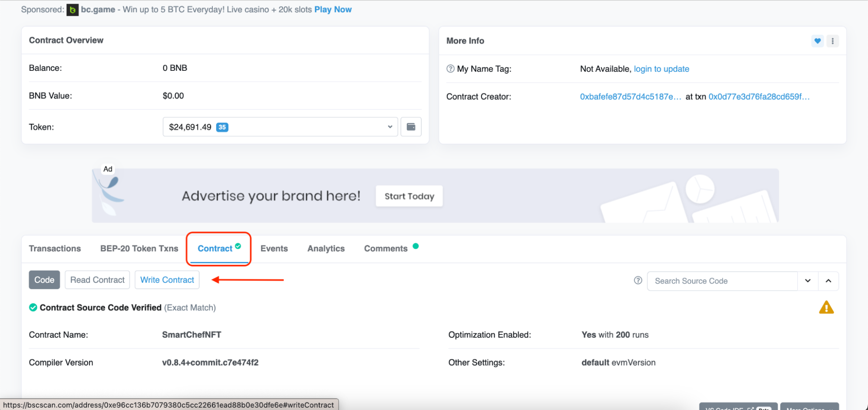Select the Events tab
The height and width of the screenshot is (410, 868).
click(274, 248)
